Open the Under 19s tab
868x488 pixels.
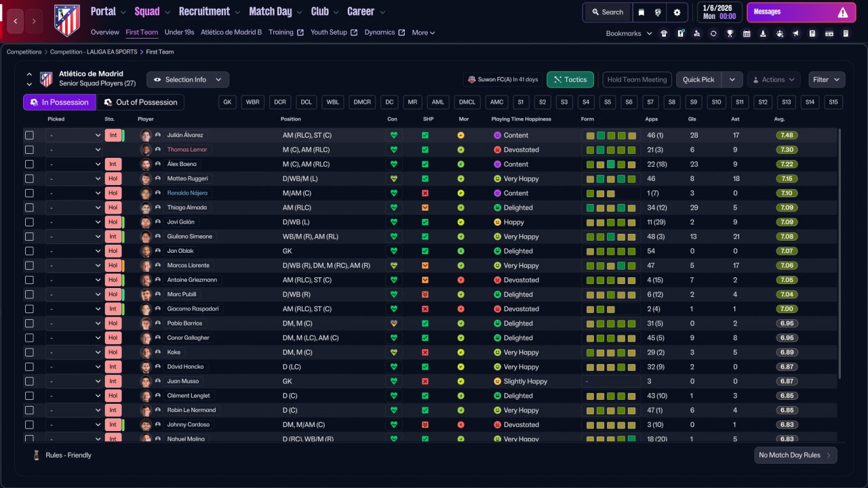179,33
